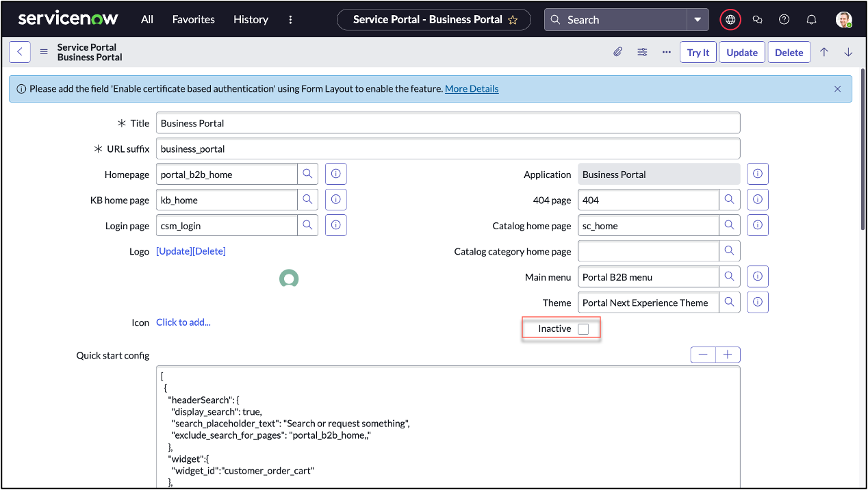Favorite this page with the star icon
Viewport: 868px width, 490px height.
513,20
